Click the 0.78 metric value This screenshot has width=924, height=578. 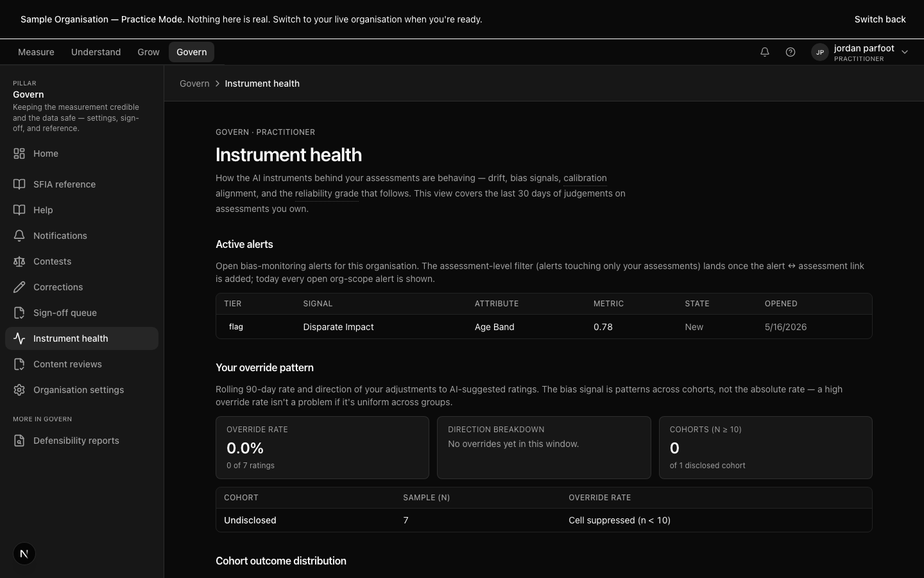click(x=603, y=327)
